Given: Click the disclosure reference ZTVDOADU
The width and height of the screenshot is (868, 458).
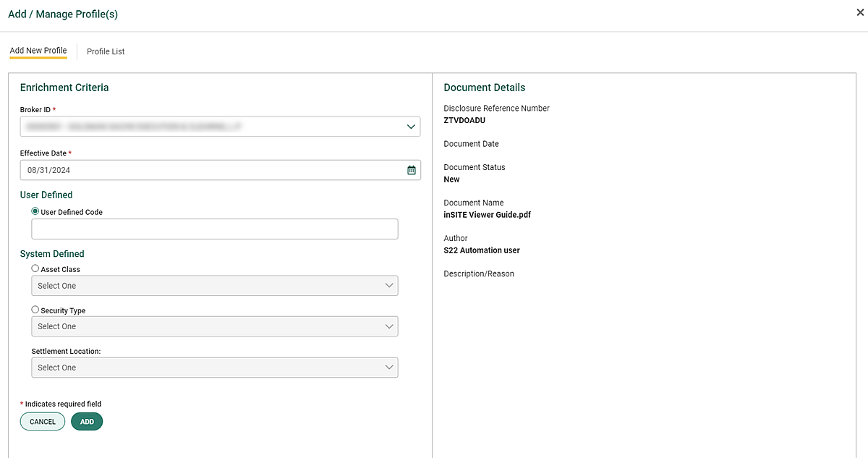Looking at the screenshot, I should [x=464, y=121].
